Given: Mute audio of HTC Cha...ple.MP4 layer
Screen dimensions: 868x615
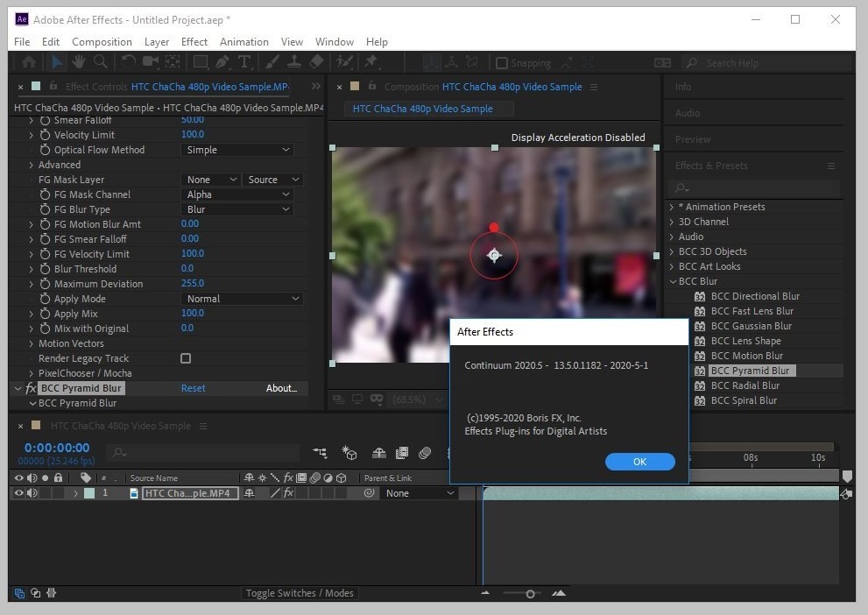Looking at the screenshot, I should coord(32,492).
